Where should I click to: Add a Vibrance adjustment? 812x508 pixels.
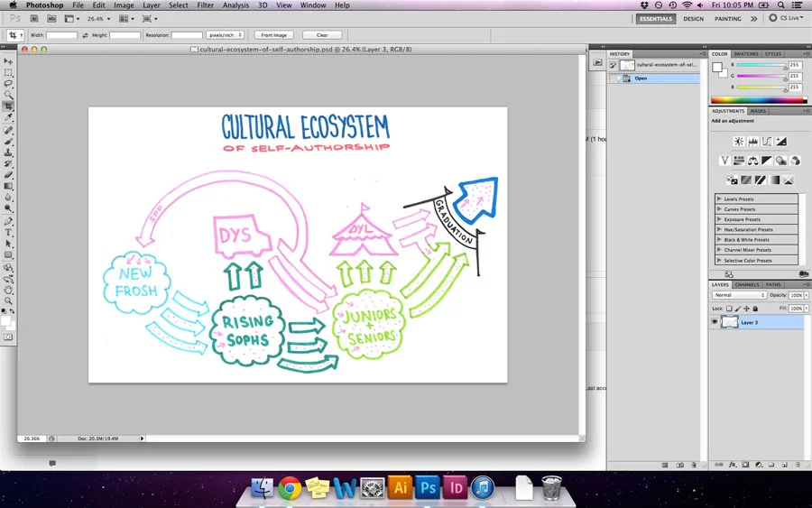point(725,161)
